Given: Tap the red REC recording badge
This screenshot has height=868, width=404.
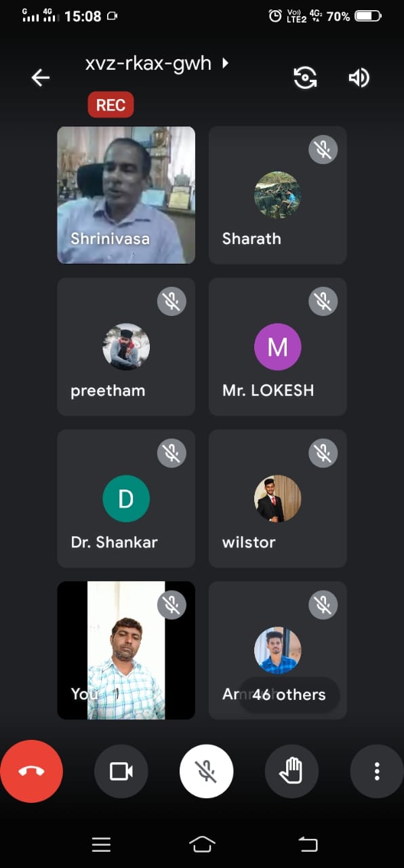Looking at the screenshot, I should click(110, 105).
